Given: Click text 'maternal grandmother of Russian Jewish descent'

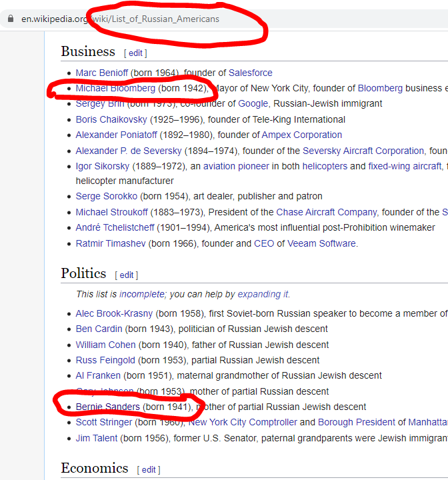Looking at the screenshot, I should [279, 375].
